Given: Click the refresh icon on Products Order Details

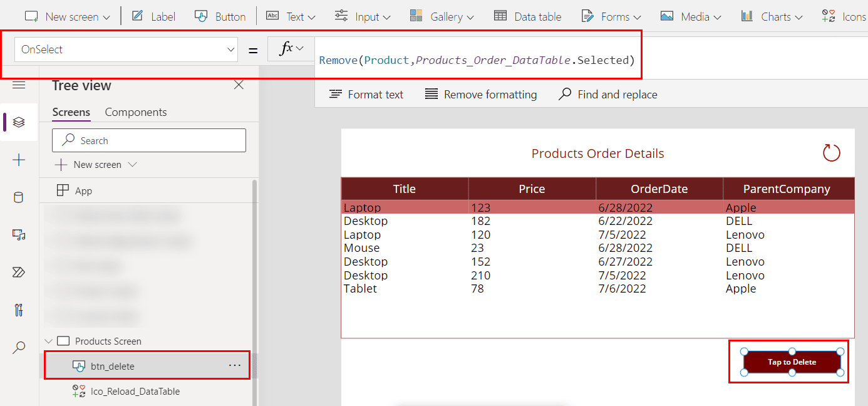Looking at the screenshot, I should click(831, 152).
